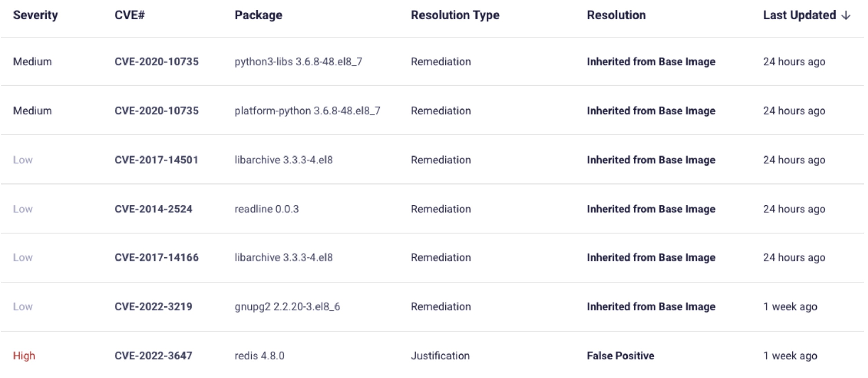
Task: Click 24 hours ago in CVE-2017-14166 row
Action: click(x=794, y=257)
